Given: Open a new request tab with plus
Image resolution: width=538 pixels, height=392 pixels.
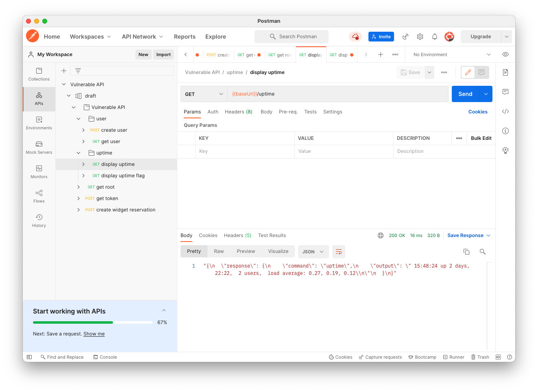Looking at the screenshot, I should (381, 54).
